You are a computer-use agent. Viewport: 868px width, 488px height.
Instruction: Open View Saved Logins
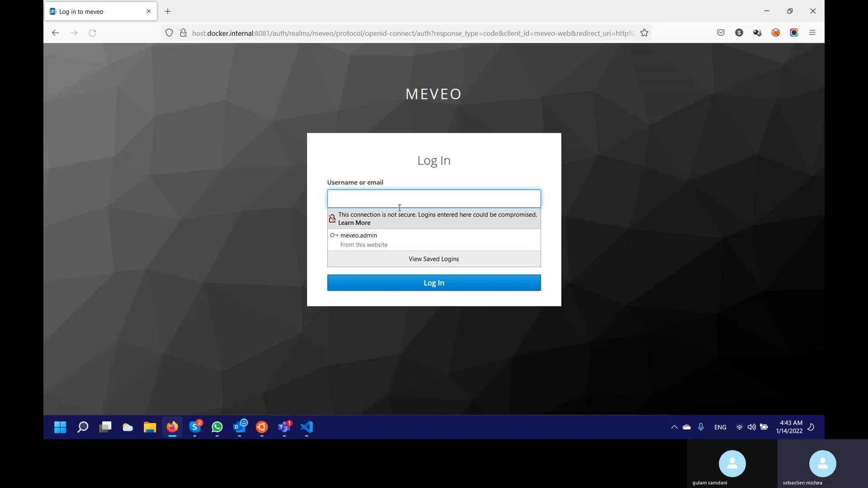(x=434, y=259)
